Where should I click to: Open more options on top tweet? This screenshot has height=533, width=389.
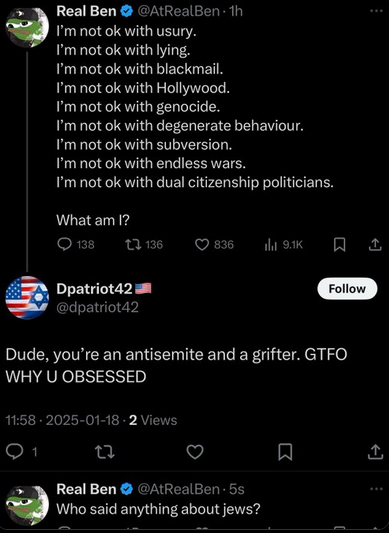pos(376,11)
